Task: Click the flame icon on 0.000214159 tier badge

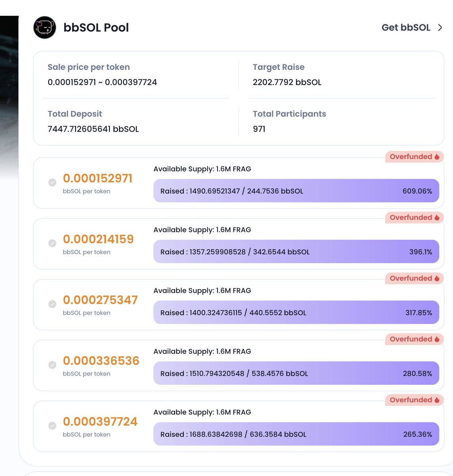Action: tap(437, 217)
